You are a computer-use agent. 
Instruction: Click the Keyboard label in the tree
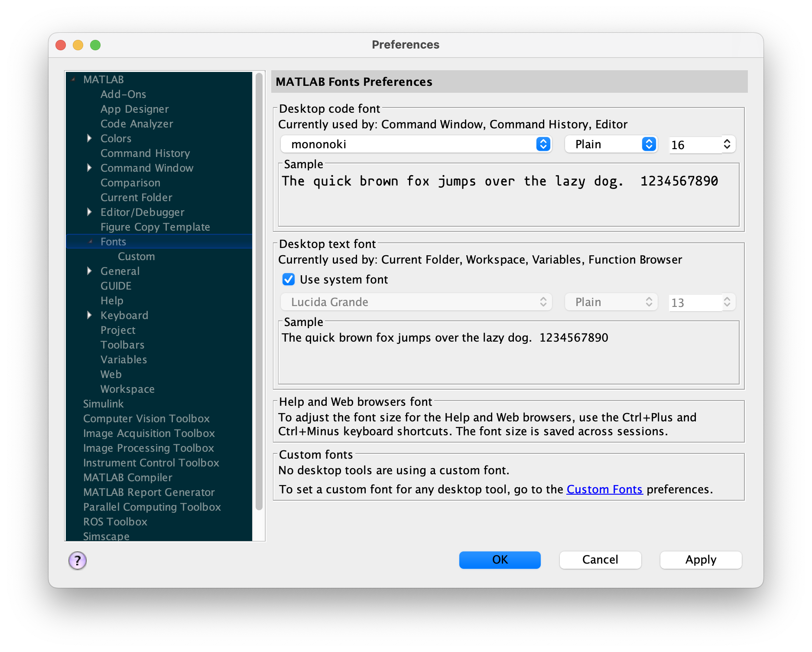click(124, 315)
